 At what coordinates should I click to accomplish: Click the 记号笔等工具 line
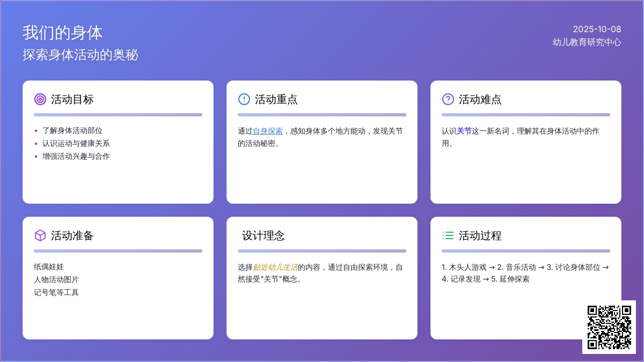[x=56, y=292]
